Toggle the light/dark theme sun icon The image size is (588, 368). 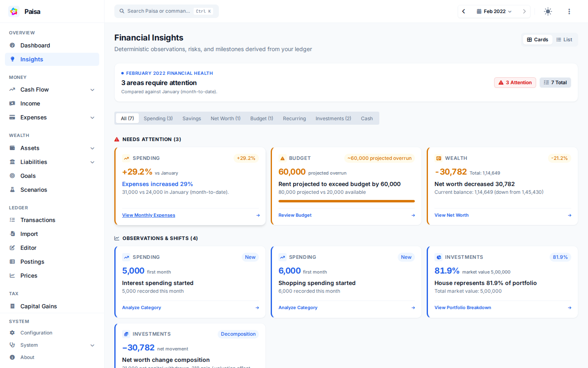point(548,11)
